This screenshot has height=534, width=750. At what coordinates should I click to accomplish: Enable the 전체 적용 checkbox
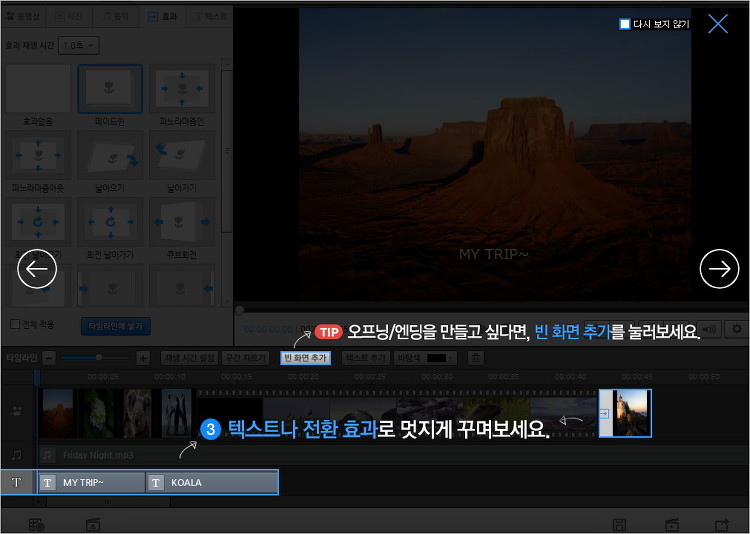(15, 324)
